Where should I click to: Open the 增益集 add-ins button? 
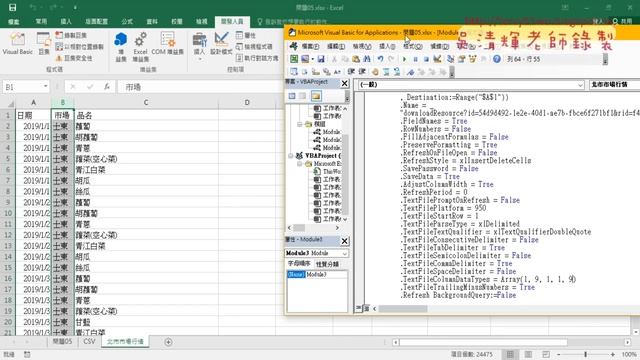(121, 47)
